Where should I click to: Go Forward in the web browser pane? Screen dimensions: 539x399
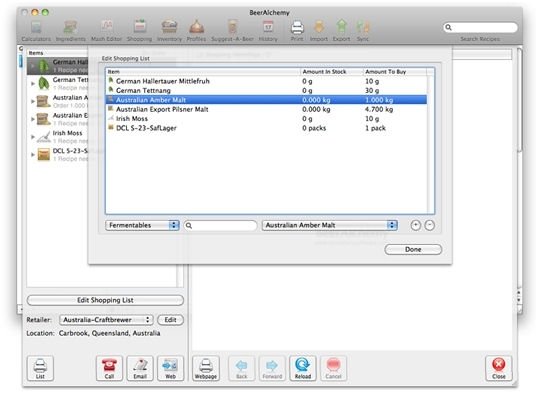(x=272, y=368)
